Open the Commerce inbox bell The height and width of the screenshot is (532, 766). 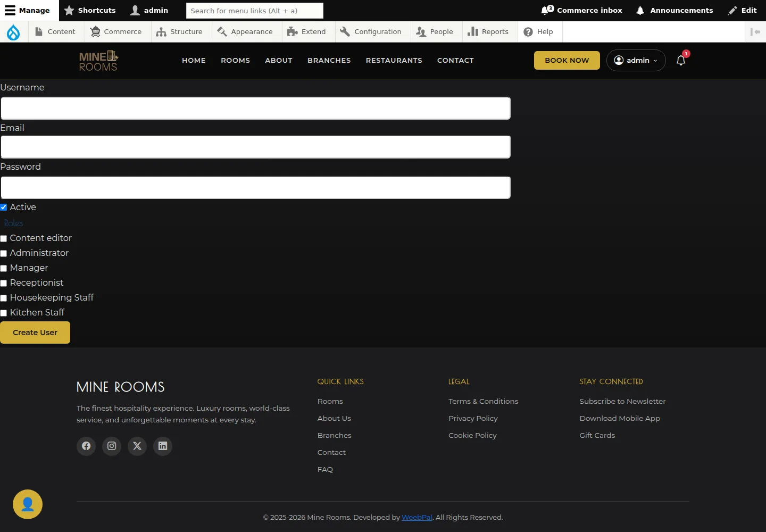[x=581, y=10]
